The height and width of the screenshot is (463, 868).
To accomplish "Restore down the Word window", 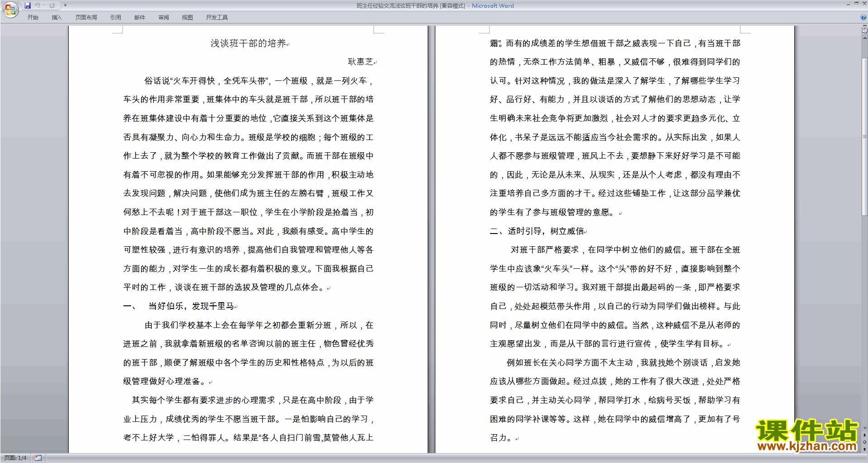I will [x=856, y=4].
